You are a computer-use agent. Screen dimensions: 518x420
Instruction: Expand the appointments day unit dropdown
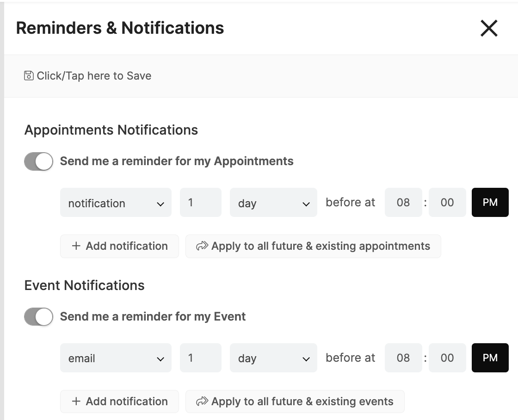tap(273, 202)
